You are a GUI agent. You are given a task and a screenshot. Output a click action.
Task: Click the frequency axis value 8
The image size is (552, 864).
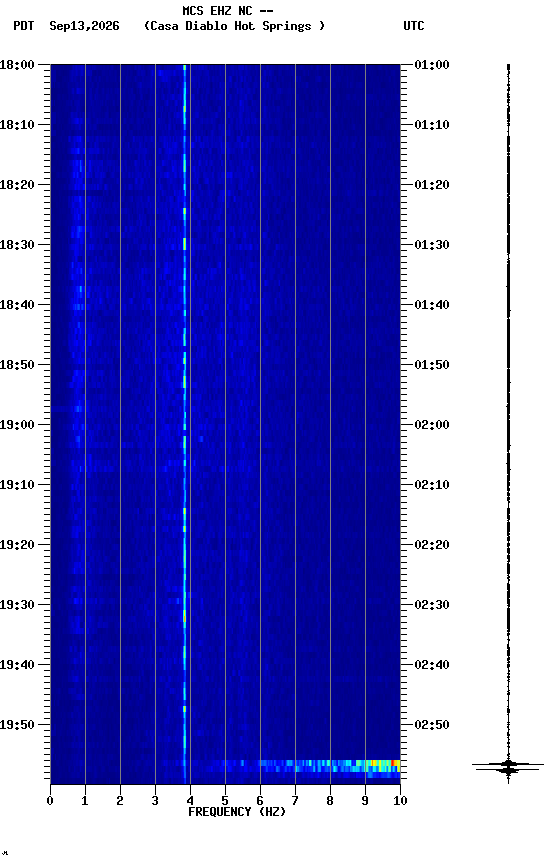click(x=330, y=801)
